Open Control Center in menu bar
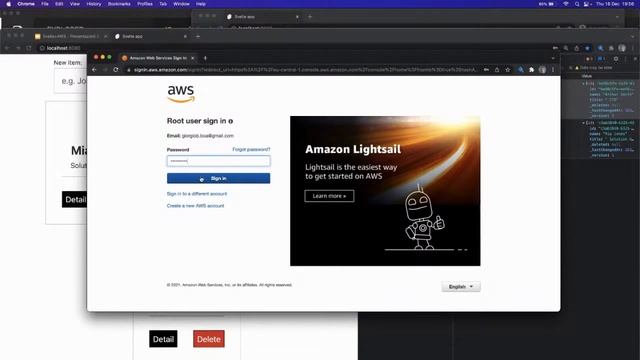 tap(587, 4)
